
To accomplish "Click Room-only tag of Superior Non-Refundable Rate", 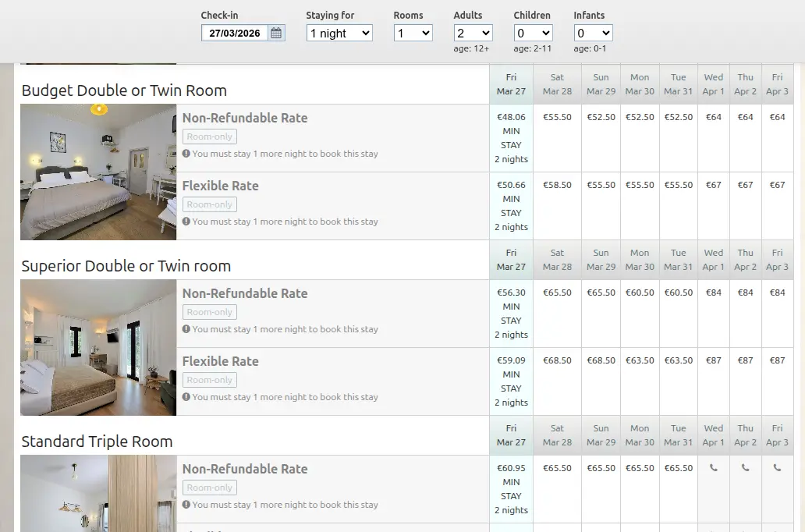I will click(210, 312).
